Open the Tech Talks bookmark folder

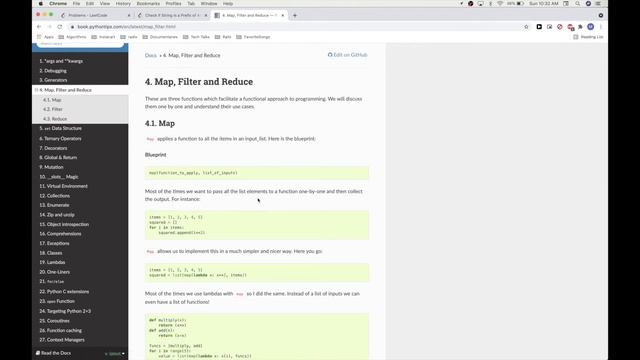196,37
